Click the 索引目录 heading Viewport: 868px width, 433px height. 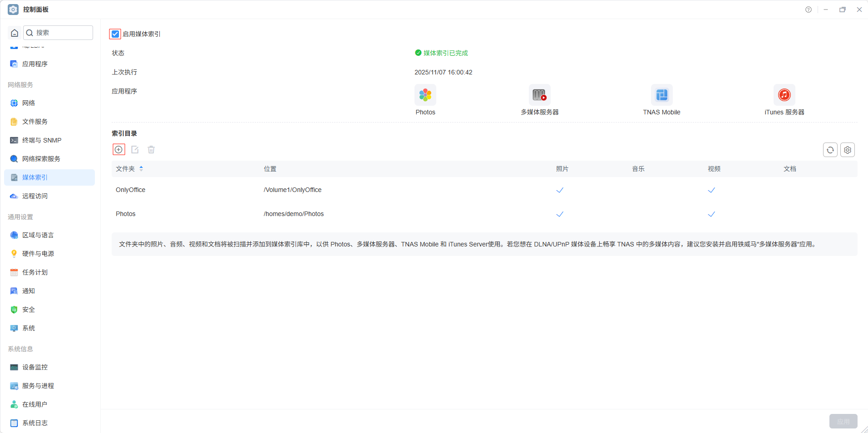coord(124,133)
